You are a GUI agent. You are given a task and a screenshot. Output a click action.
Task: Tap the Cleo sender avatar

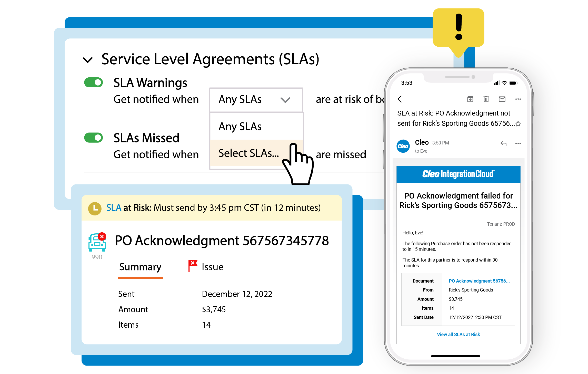point(403,146)
